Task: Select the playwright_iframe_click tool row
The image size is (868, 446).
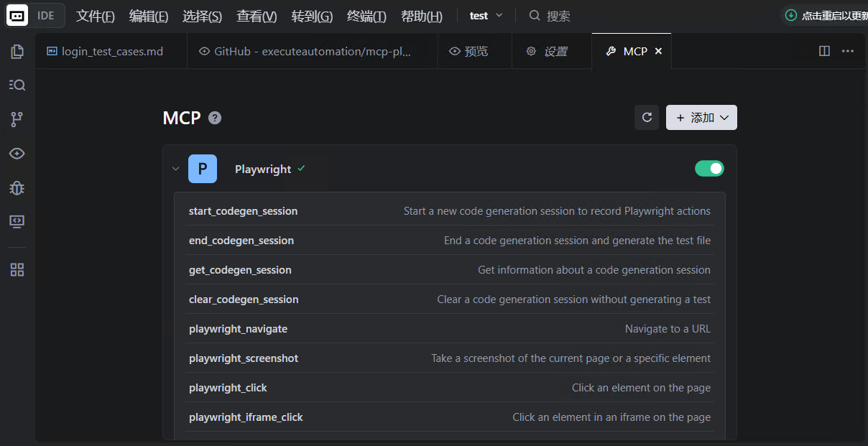Action: (x=450, y=417)
